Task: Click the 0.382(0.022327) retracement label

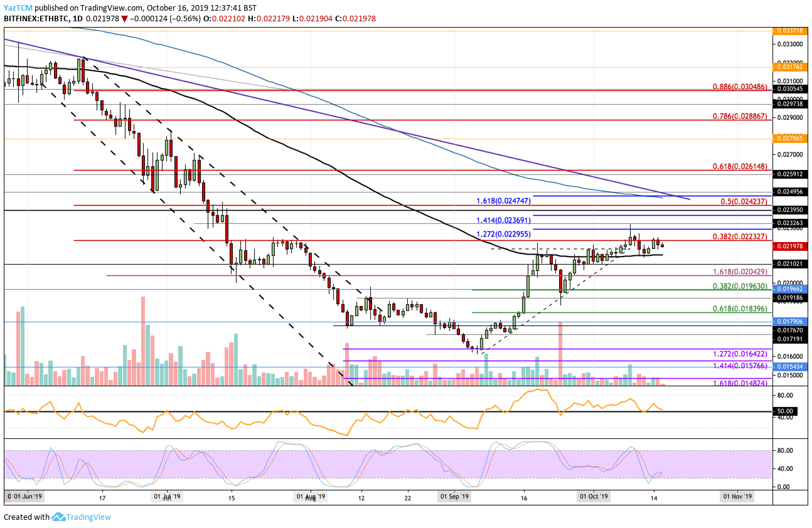Action: click(x=741, y=236)
